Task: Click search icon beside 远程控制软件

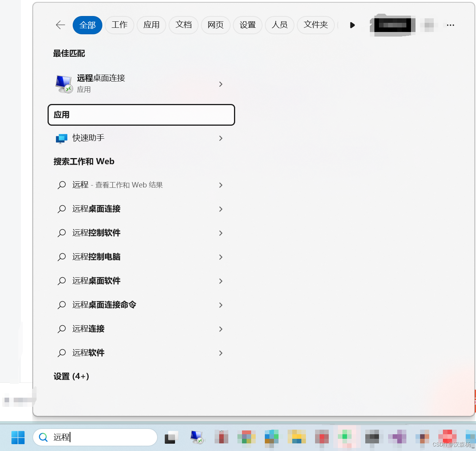Action: point(62,233)
